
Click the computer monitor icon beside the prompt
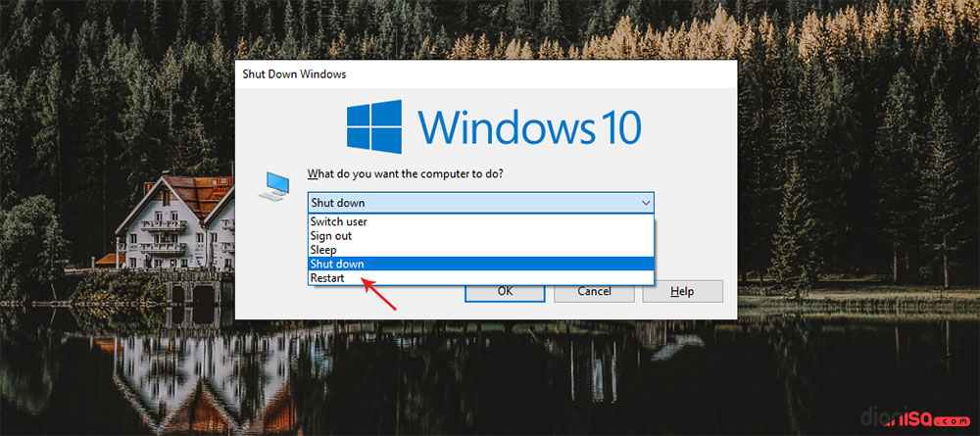[273, 186]
